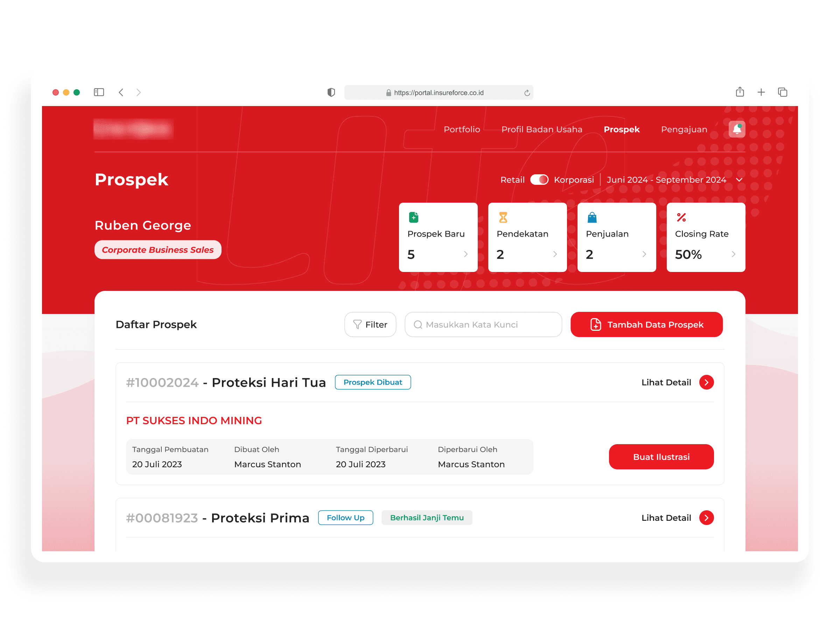Click the browser sidebar toggle icon
The width and height of the screenshot is (840, 630).
(x=99, y=92)
